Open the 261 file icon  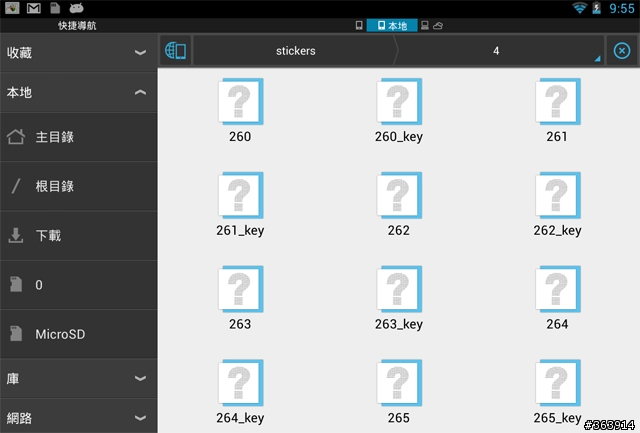[558, 102]
